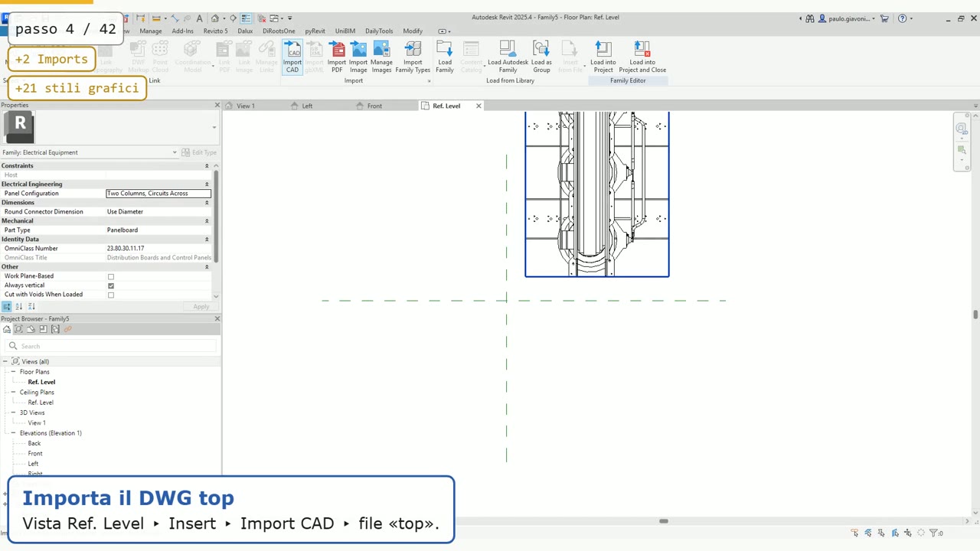Click the Load Family button
This screenshot has width=980, height=551.
[445, 57]
